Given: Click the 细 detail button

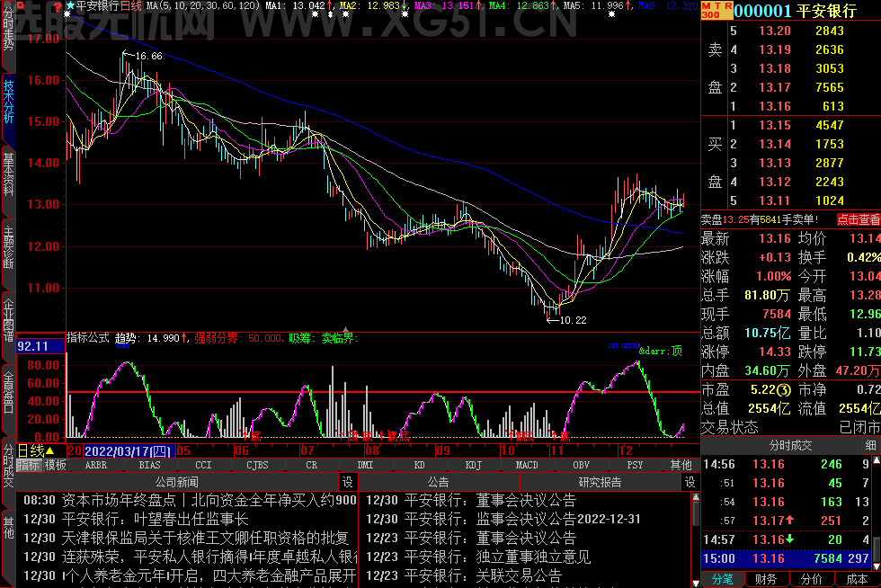Looking at the screenshot, I should [x=871, y=446].
